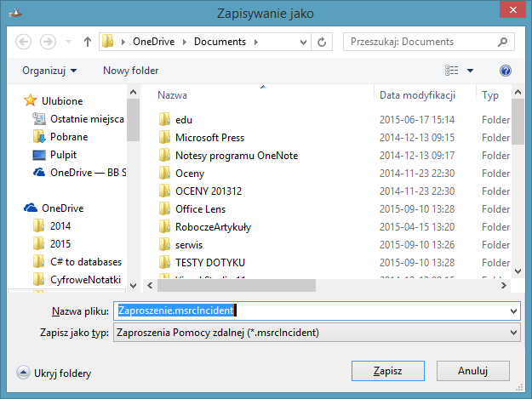Open the Organizuj menu
This screenshot has height=399, width=532.
49,71
